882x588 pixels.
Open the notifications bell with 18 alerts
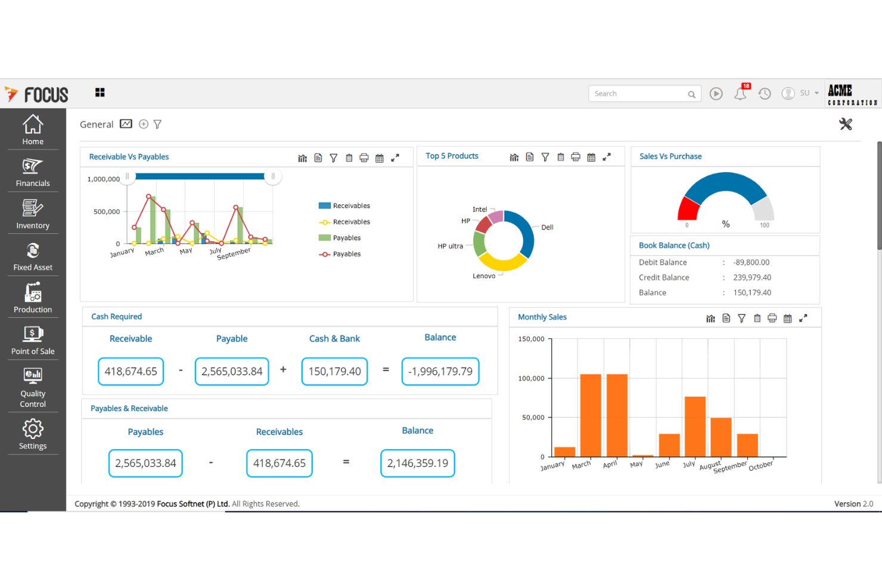[x=740, y=94]
